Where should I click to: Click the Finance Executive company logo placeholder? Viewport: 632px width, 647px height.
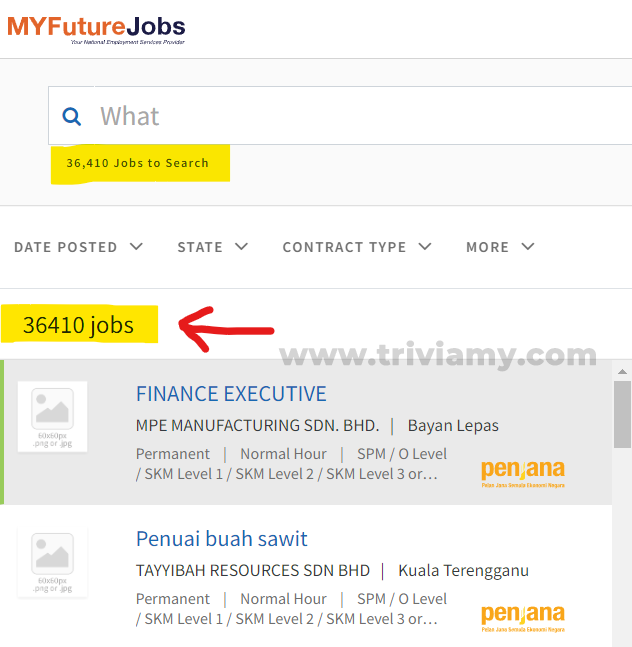coord(52,416)
